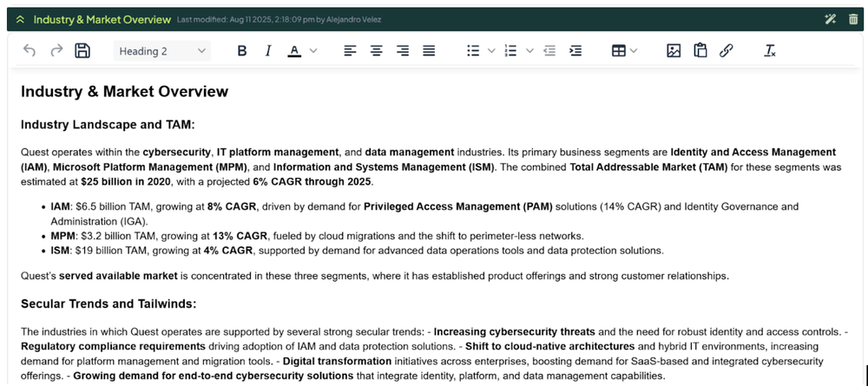Toggle italic formatting
The height and width of the screenshot is (386, 868).
click(268, 51)
